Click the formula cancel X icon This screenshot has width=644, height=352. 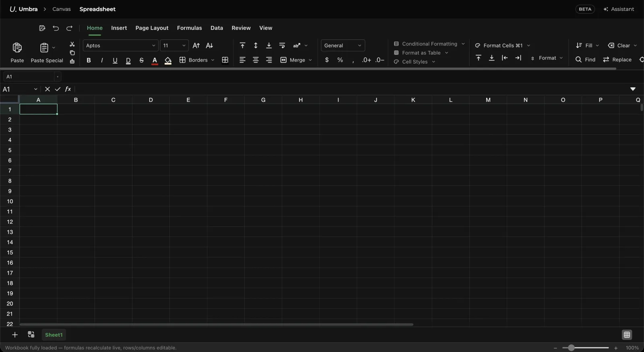[47, 89]
